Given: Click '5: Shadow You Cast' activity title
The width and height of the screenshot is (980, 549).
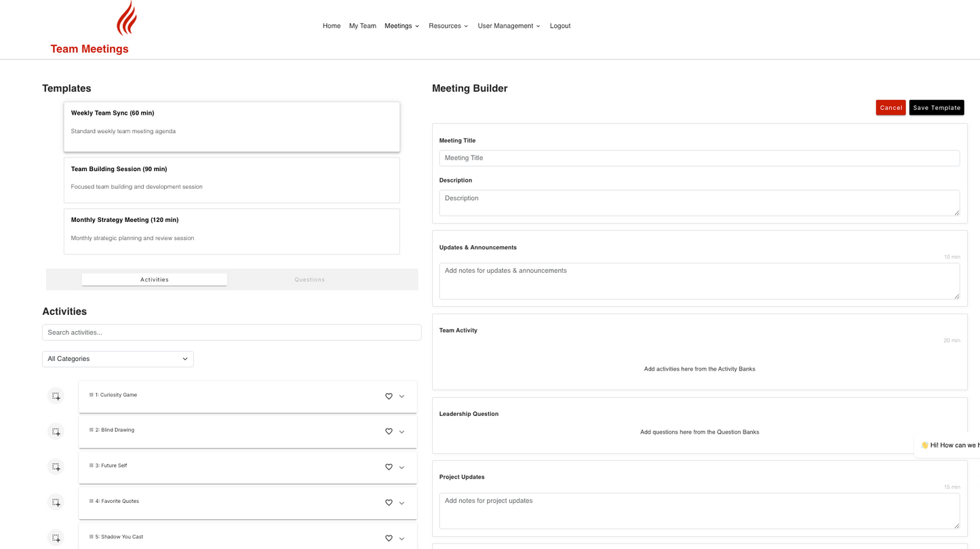Looking at the screenshot, I should pos(119,537).
